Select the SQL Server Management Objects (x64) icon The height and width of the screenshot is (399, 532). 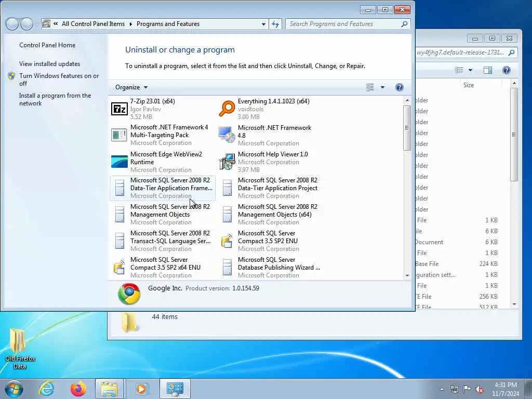click(227, 214)
